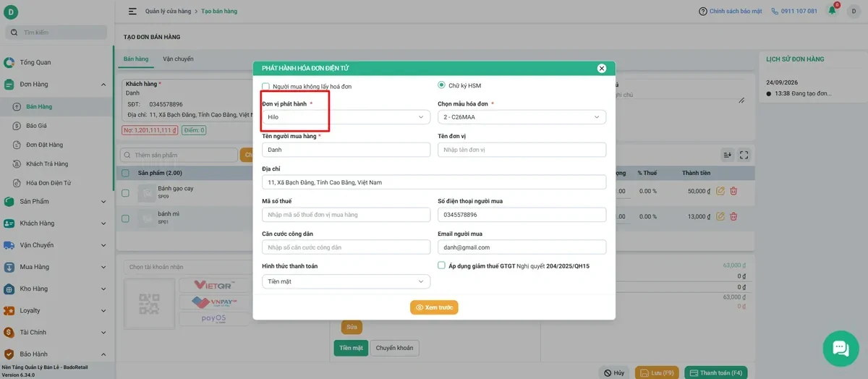
Task: Click the Lưu (F9) save button
Action: (657, 373)
